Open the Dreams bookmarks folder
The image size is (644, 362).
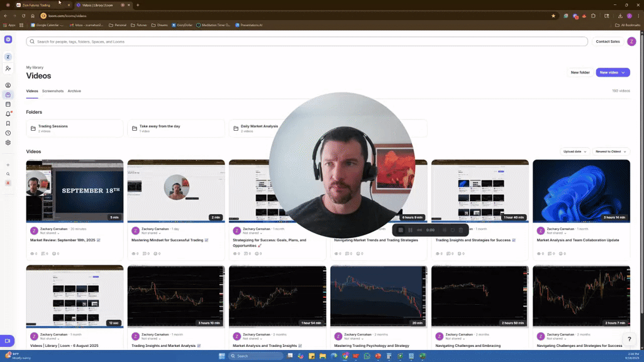(159, 25)
